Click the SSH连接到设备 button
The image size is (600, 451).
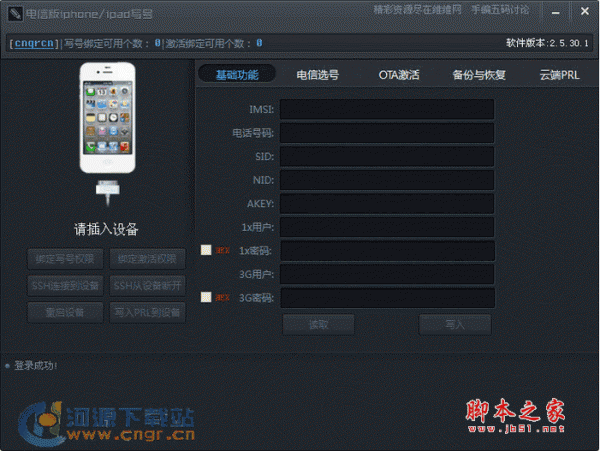tap(65, 286)
